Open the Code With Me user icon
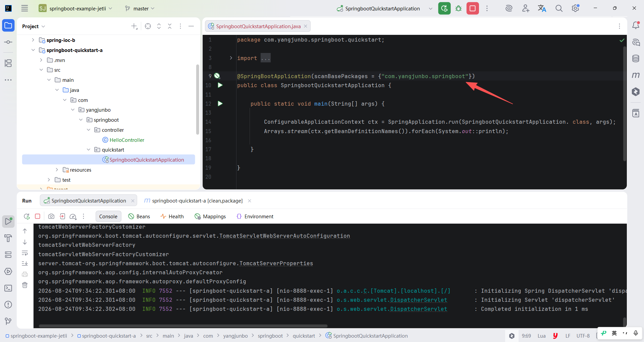The height and width of the screenshot is (342, 644). click(526, 8)
